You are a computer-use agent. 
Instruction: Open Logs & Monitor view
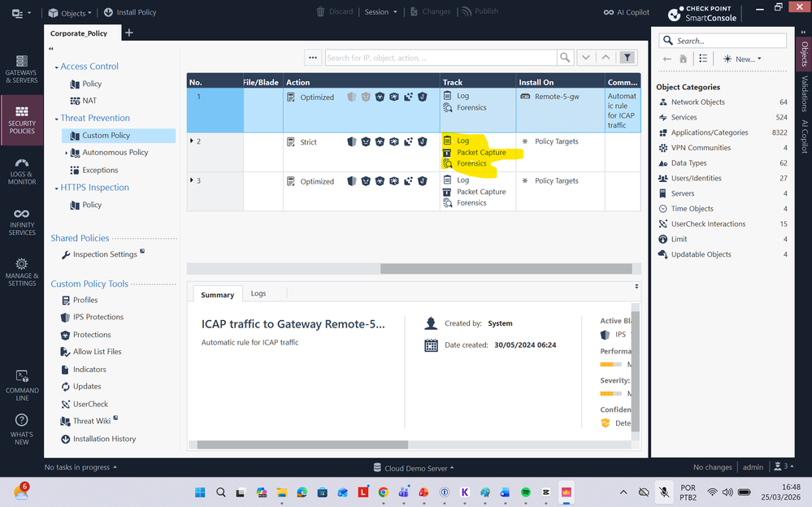(22, 171)
